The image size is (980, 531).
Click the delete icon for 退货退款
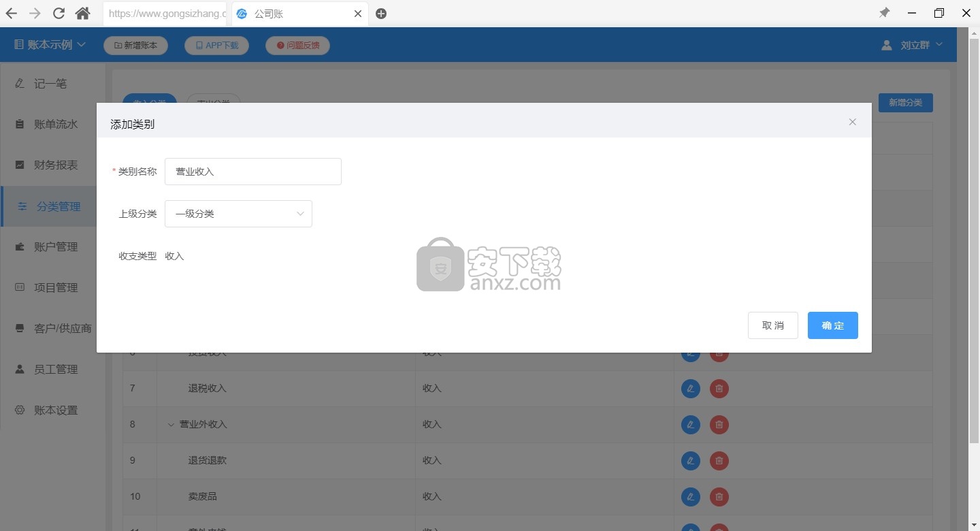[719, 460]
